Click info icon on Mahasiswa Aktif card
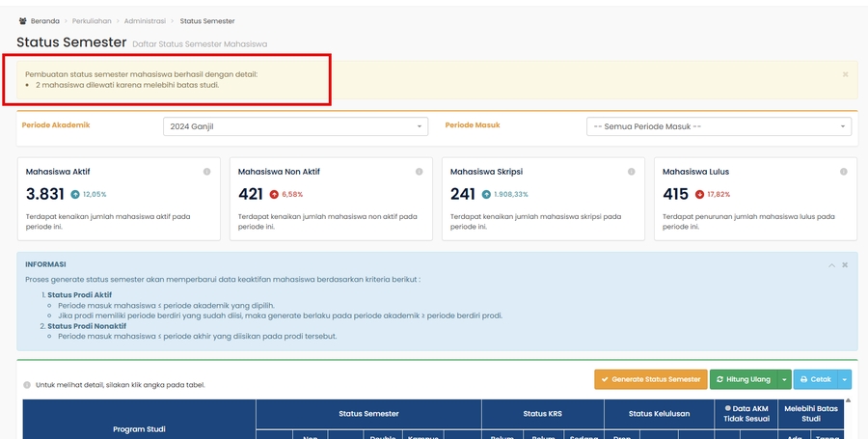 tap(206, 172)
